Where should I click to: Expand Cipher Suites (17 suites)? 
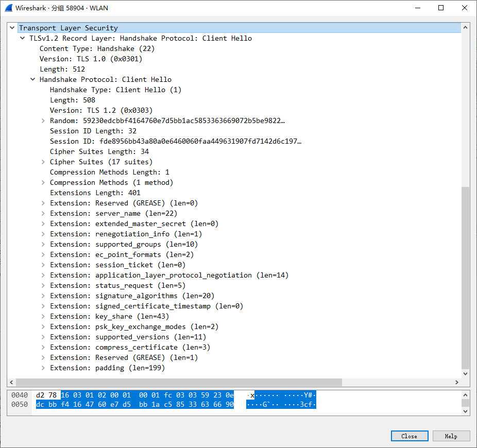coord(43,162)
